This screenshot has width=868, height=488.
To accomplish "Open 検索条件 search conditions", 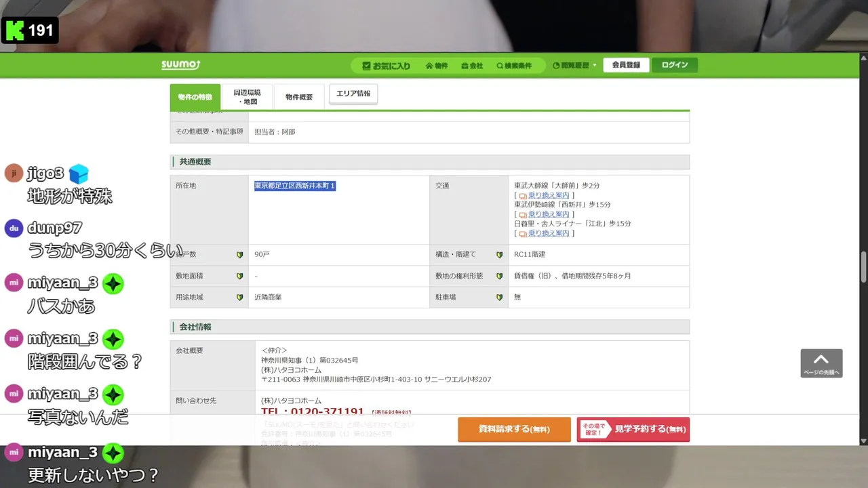I will click(x=514, y=66).
